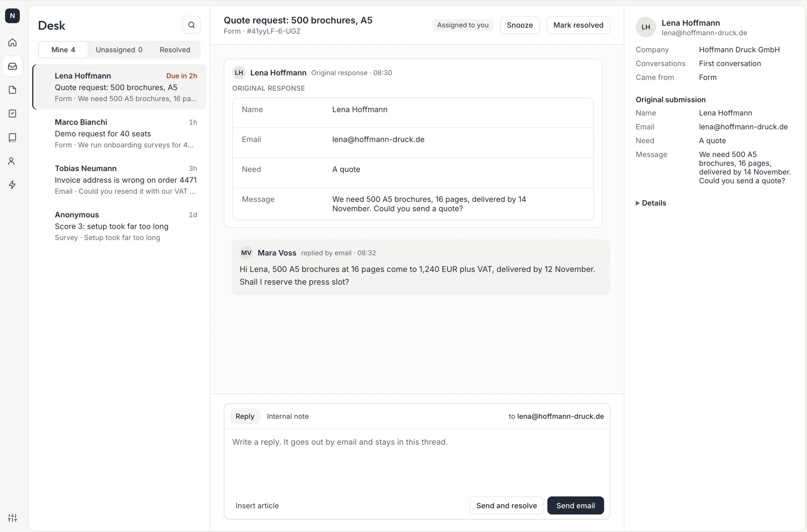Click the LH avatar in contact panel

[646, 27]
